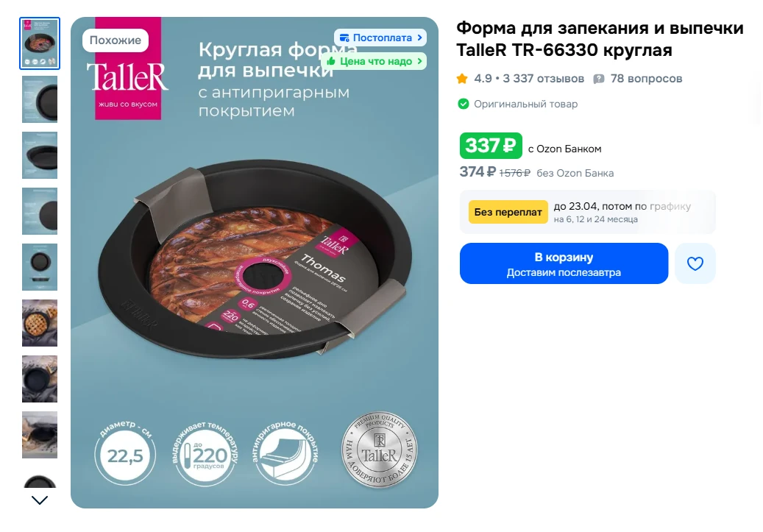Click the questions speech bubble icon

[x=598, y=79]
